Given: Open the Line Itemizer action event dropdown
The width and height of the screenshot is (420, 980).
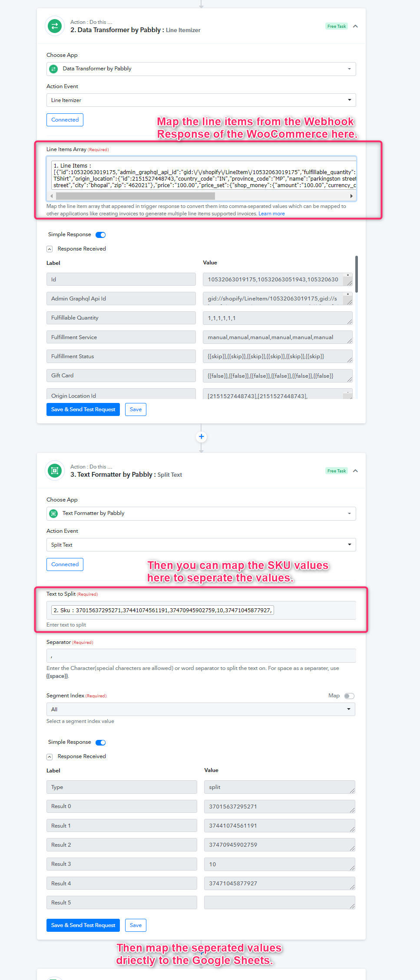Looking at the screenshot, I should coord(201,100).
